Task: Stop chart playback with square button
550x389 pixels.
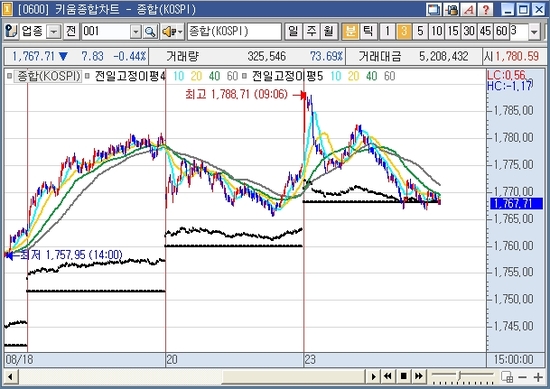Action: tap(403, 377)
